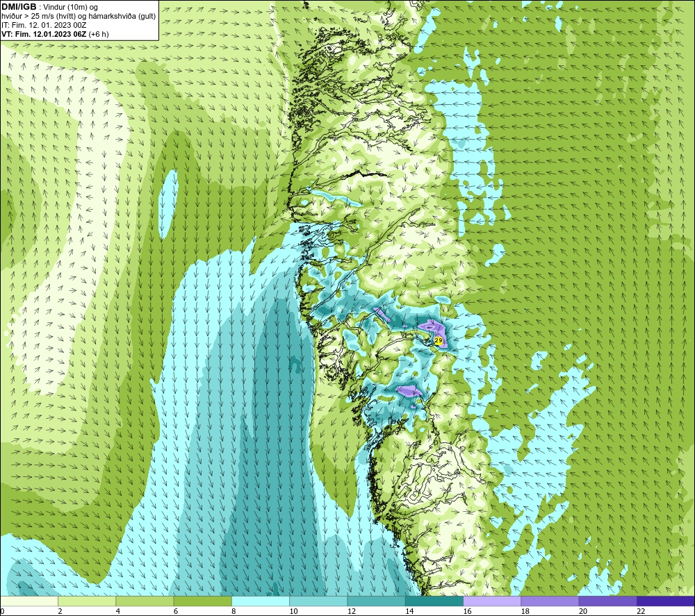Click the legend scale value 16
The width and height of the screenshot is (695, 616).
(467, 611)
